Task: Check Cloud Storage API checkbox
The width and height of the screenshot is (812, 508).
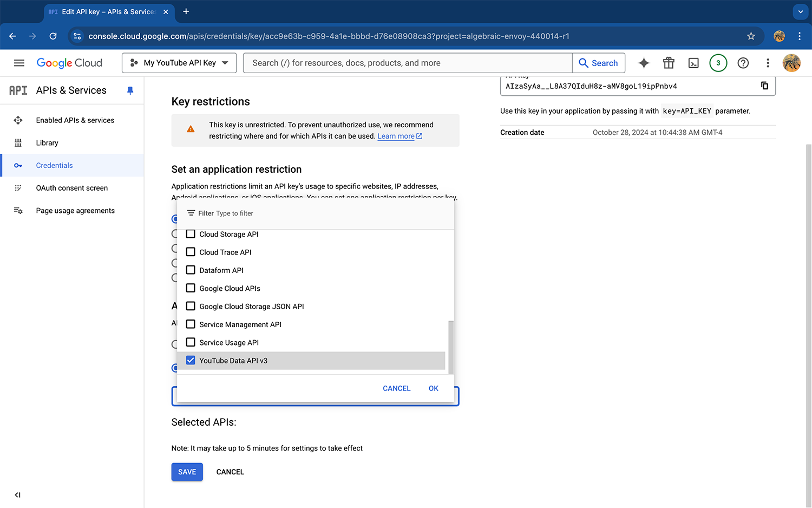Action: [x=191, y=234]
